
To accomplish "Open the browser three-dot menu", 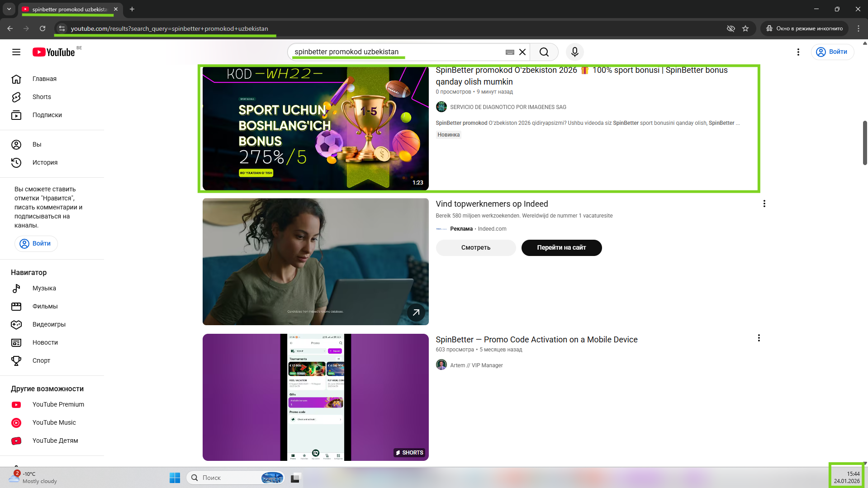I will [859, 28].
